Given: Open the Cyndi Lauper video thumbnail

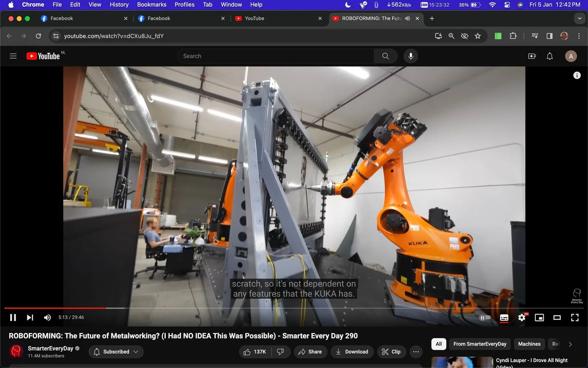Looking at the screenshot, I should tap(462, 362).
